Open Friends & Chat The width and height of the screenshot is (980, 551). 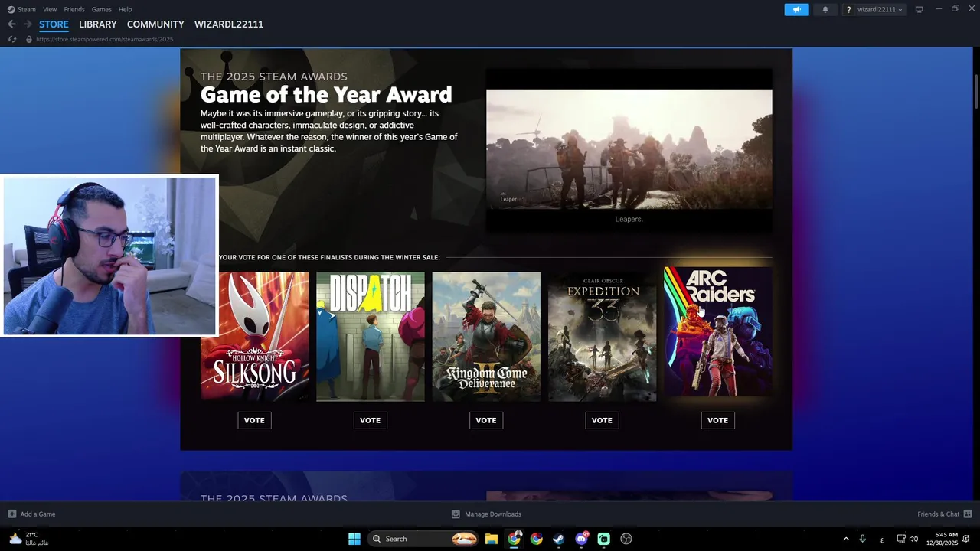click(945, 514)
